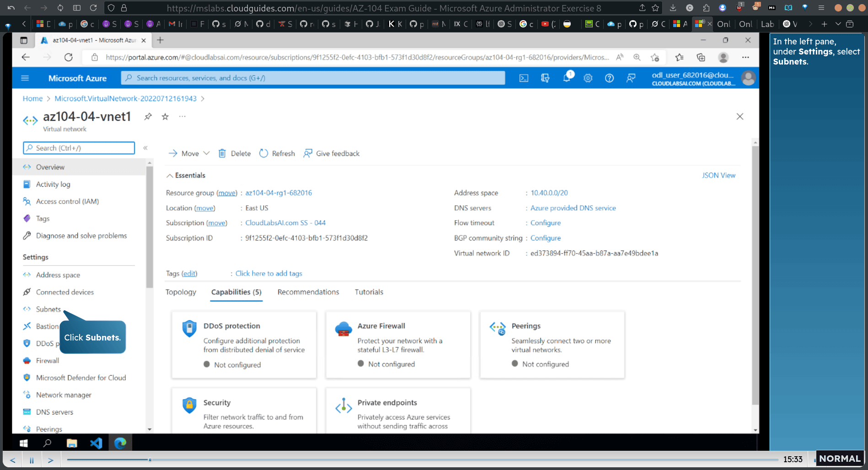Open the DDoS protection card
The width and height of the screenshot is (868, 470).
[244, 345]
